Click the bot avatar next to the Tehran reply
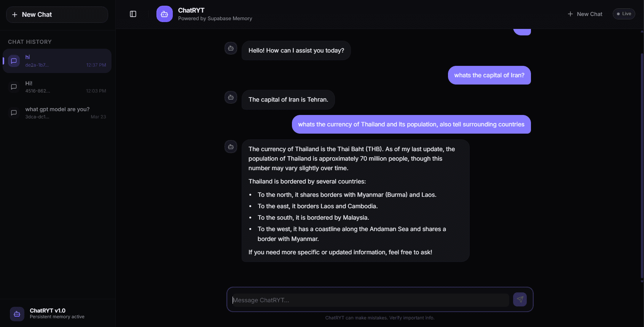 click(x=231, y=97)
